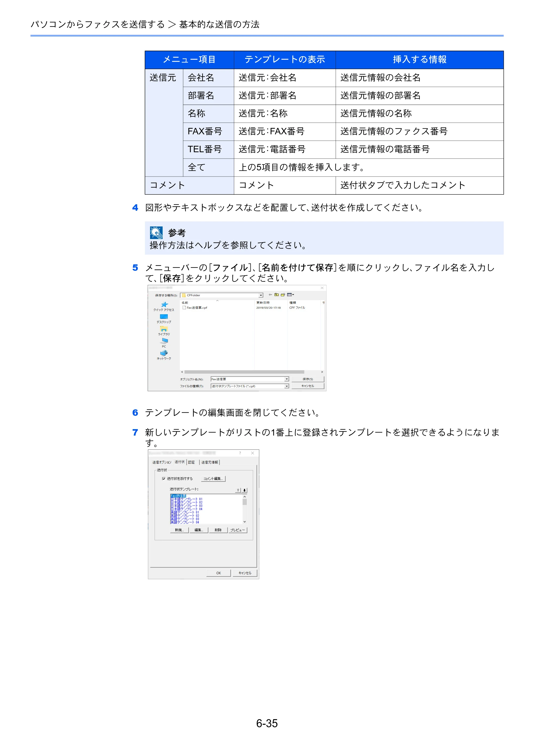Expand the CPFolder save location dropdown
The image size is (534, 756).
tap(261, 295)
